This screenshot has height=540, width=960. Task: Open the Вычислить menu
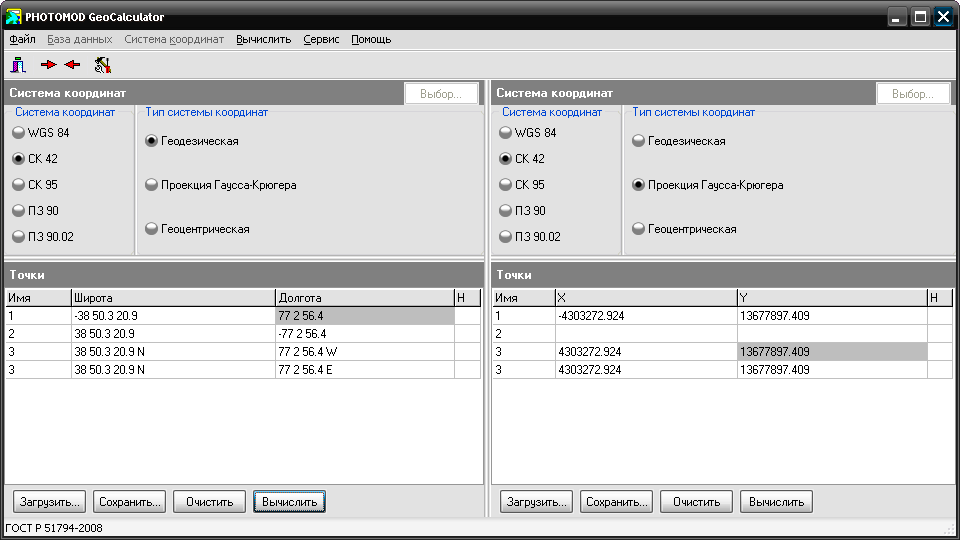click(263, 39)
